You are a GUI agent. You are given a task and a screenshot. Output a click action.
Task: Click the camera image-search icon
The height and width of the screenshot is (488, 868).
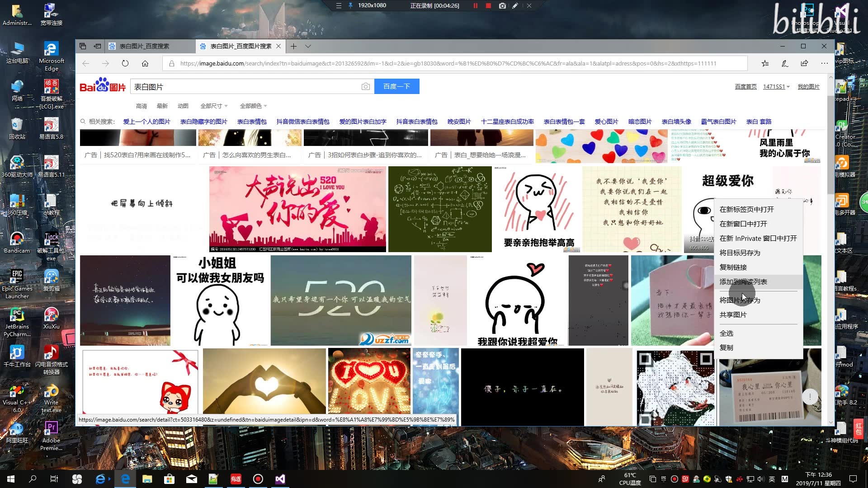(366, 87)
